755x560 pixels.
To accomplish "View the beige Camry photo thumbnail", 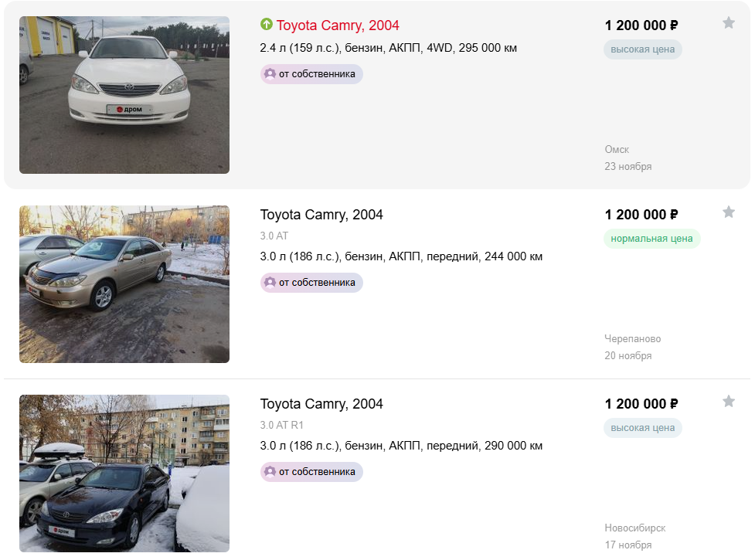I will pos(124,283).
